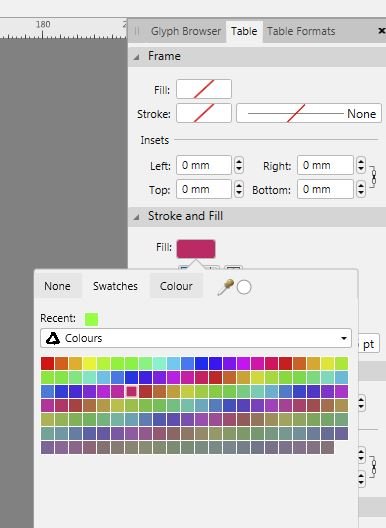386x528 pixels.
Task: Choose the red swatch in top-left palette
Action: click(47, 363)
